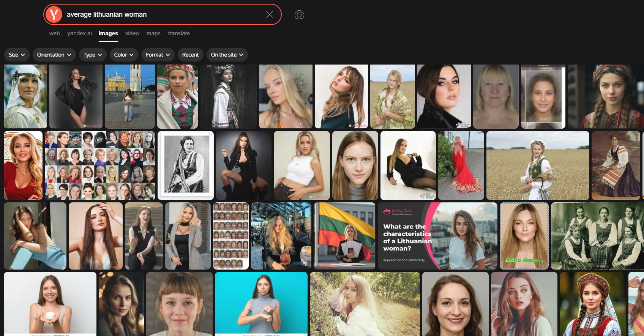This screenshot has width=644, height=336.
Task: Open the 'On the site' dropdown
Action: coord(227,55)
